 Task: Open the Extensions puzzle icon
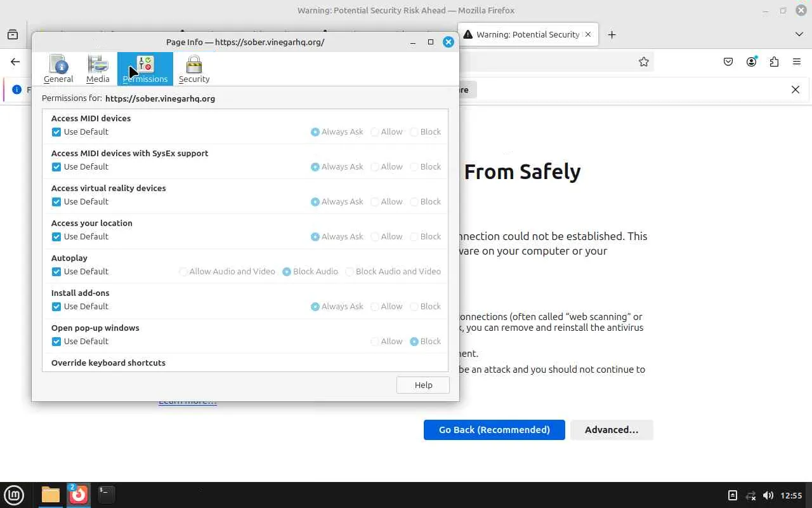(x=774, y=62)
